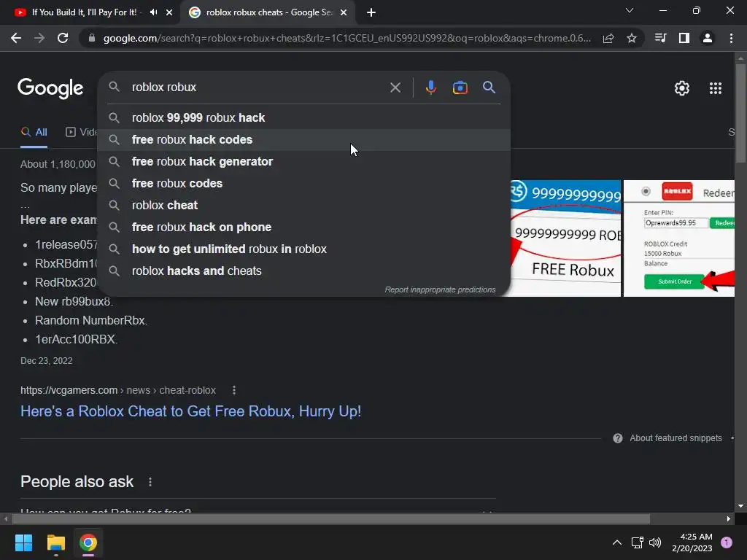The width and height of the screenshot is (747, 560).
Task: Choose suggestion 'free robux hack codes'
Action: (x=303, y=139)
